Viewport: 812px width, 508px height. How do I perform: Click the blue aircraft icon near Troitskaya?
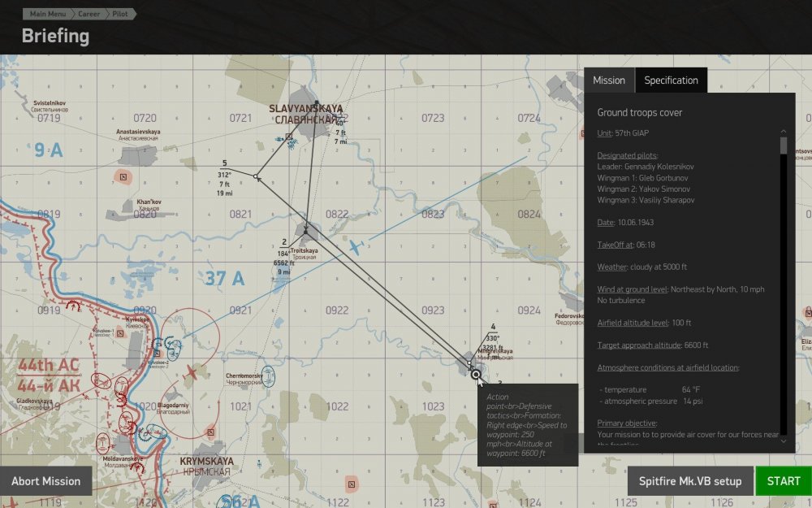coord(356,247)
